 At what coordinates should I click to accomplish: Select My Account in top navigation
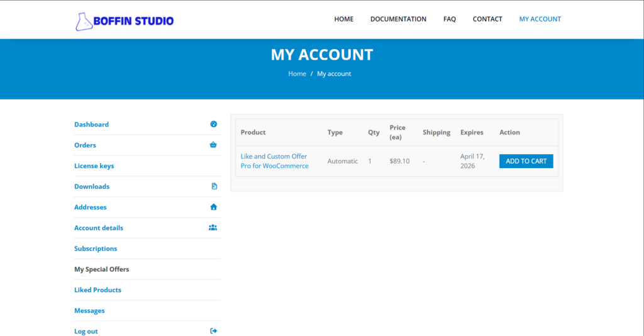coord(540,19)
